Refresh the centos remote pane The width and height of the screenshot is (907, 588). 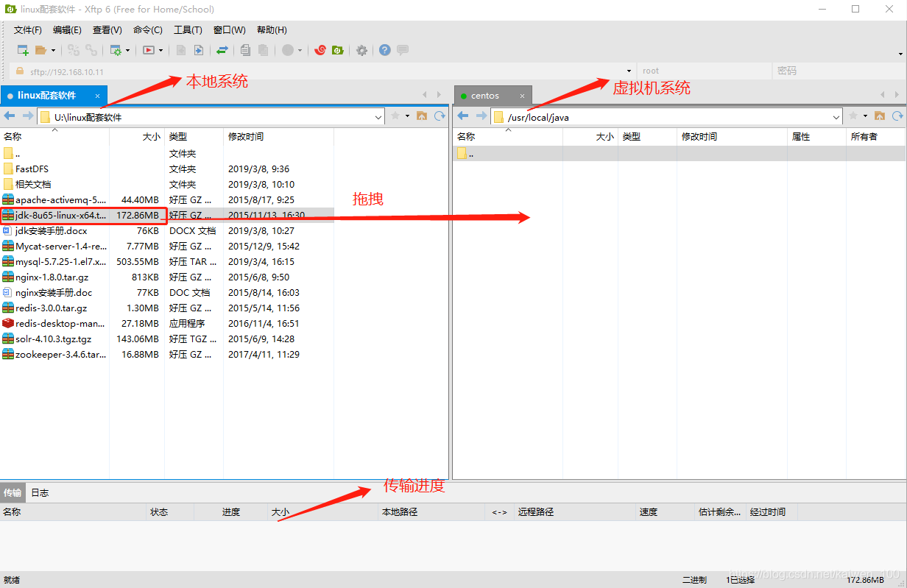[897, 116]
